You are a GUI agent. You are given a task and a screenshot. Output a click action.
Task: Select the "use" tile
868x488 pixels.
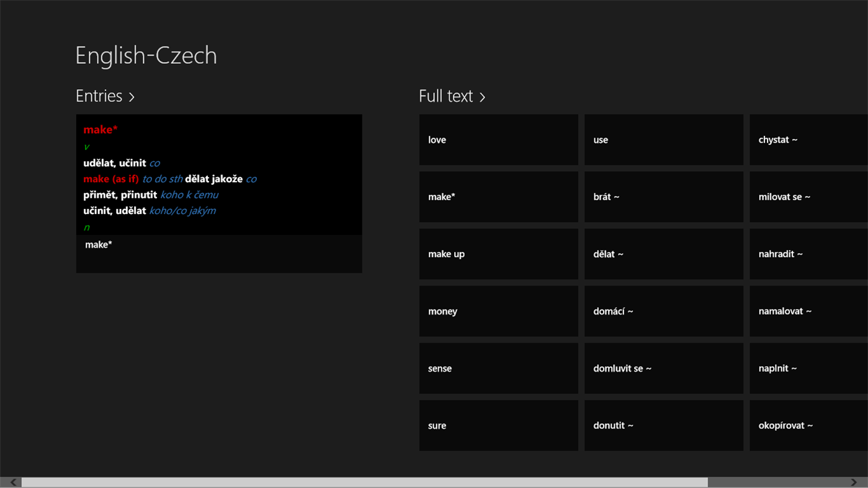click(663, 140)
